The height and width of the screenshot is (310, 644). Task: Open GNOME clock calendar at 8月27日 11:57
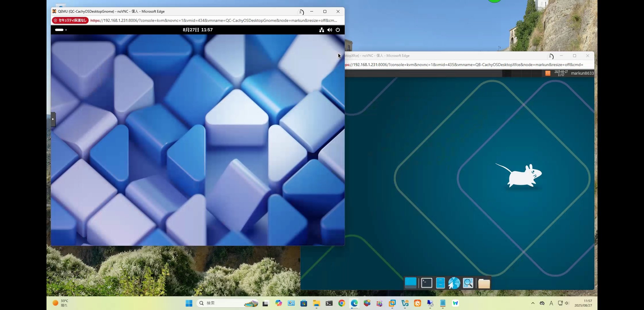[x=197, y=30]
